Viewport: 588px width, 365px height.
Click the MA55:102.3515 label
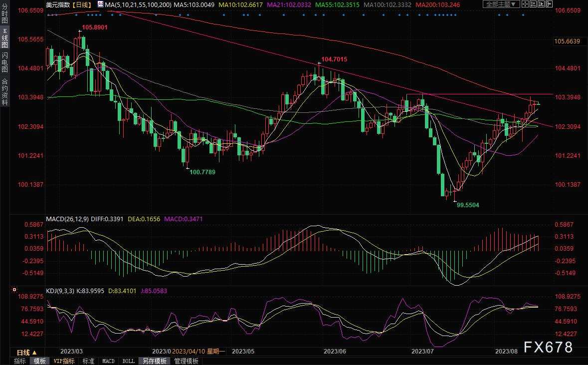pos(337,5)
